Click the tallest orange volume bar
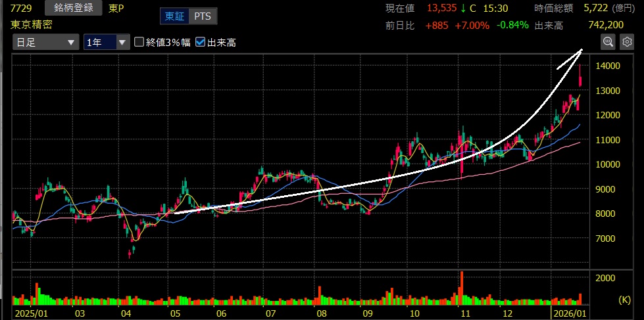This screenshot has width=644, height=320. point(462,288)
